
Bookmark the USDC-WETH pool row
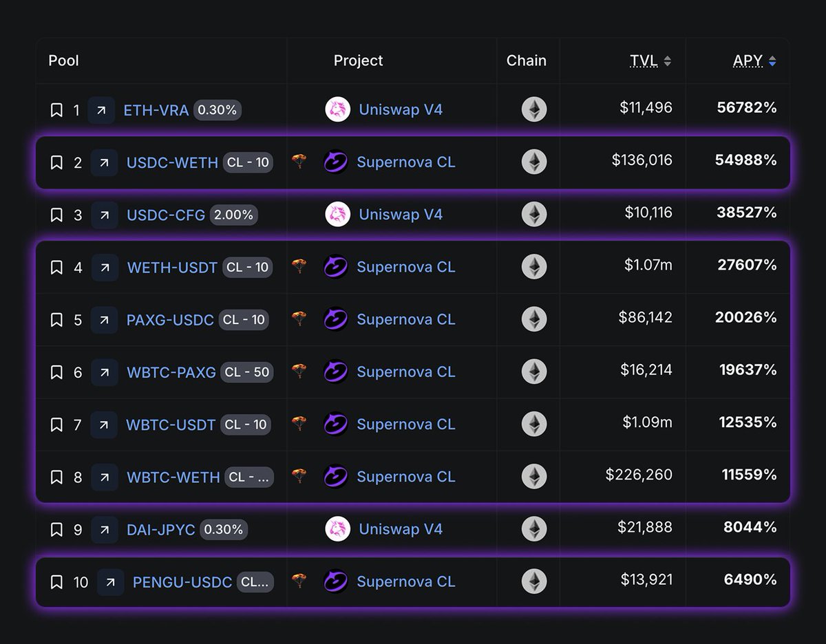(x=56, y=162)
